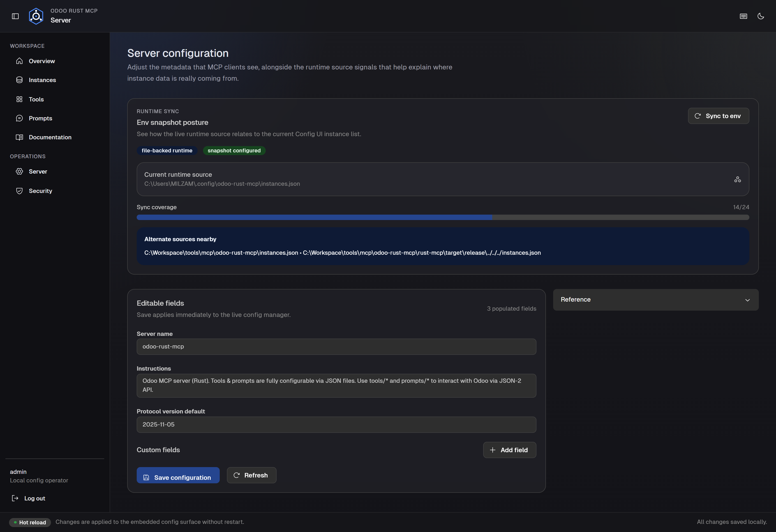Click into the Instructions text area
The image size is (776, 532).
[x=336, y=385]
